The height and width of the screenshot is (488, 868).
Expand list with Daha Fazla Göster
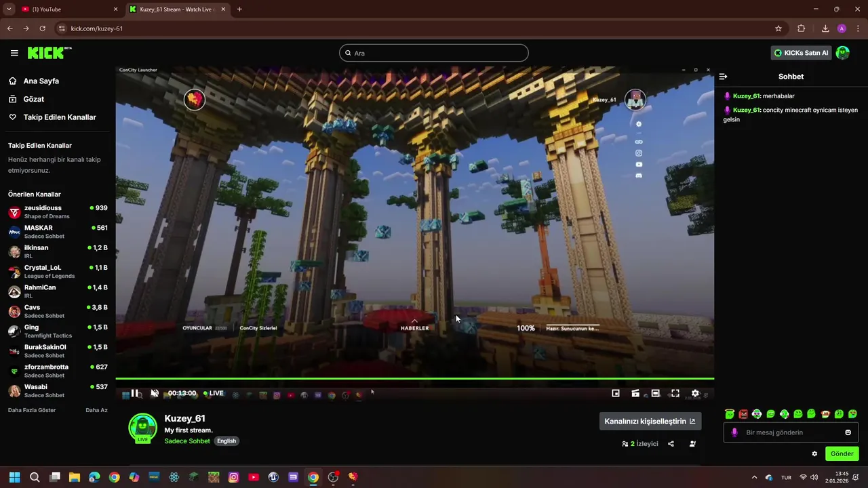pyautogui.click(x=32, y=410)
